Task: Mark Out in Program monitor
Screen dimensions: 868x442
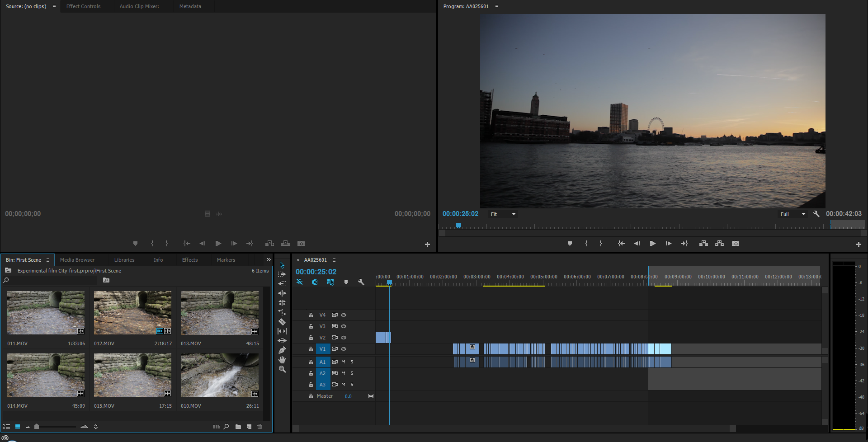Action: (x=601, y=244)
